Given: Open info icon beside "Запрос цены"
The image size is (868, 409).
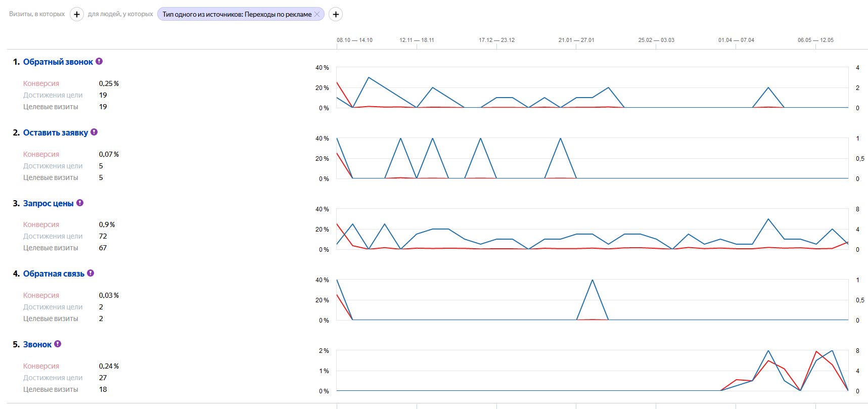Looking at the screenshot, I should [80, 203].
